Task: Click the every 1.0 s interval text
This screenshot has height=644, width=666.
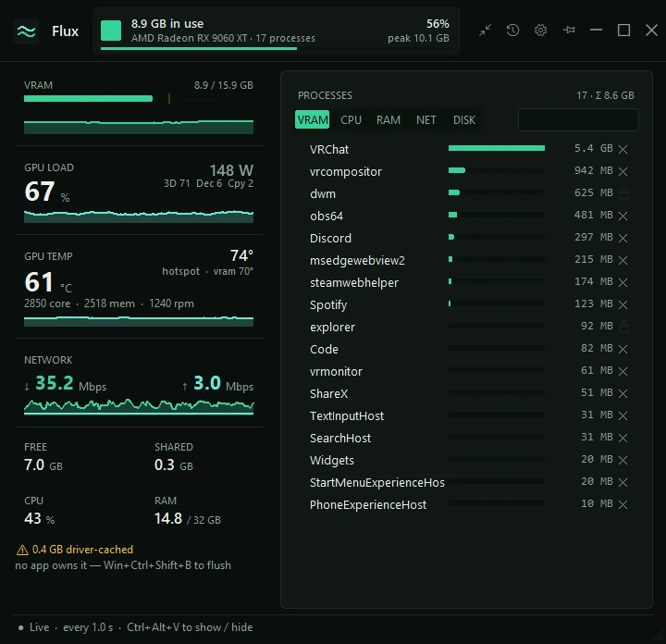Action: pyautogui.click(x=88, y=627)
